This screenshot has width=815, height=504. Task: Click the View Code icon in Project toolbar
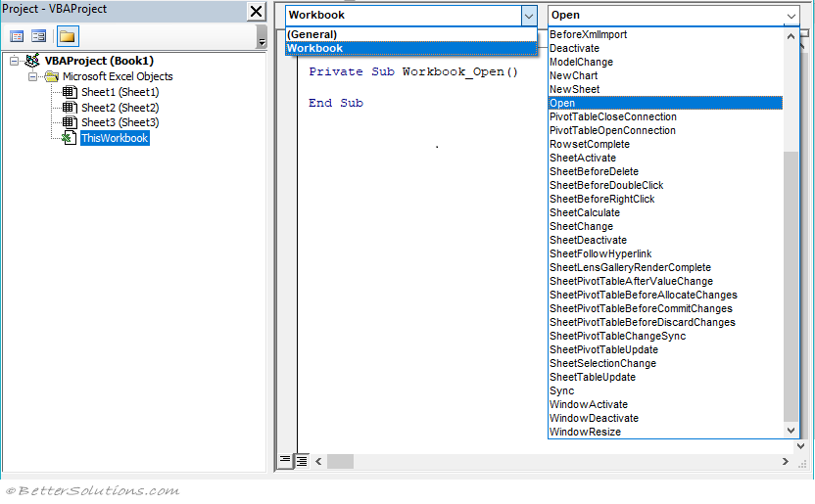pyautogui.click(x=17, y=36)
